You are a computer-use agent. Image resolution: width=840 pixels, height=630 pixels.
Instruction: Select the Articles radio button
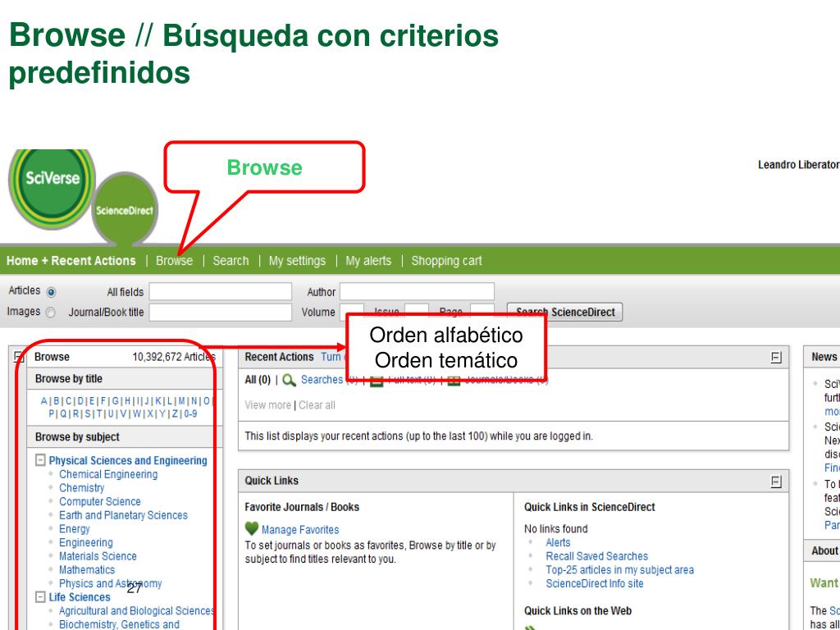point(51,292)
